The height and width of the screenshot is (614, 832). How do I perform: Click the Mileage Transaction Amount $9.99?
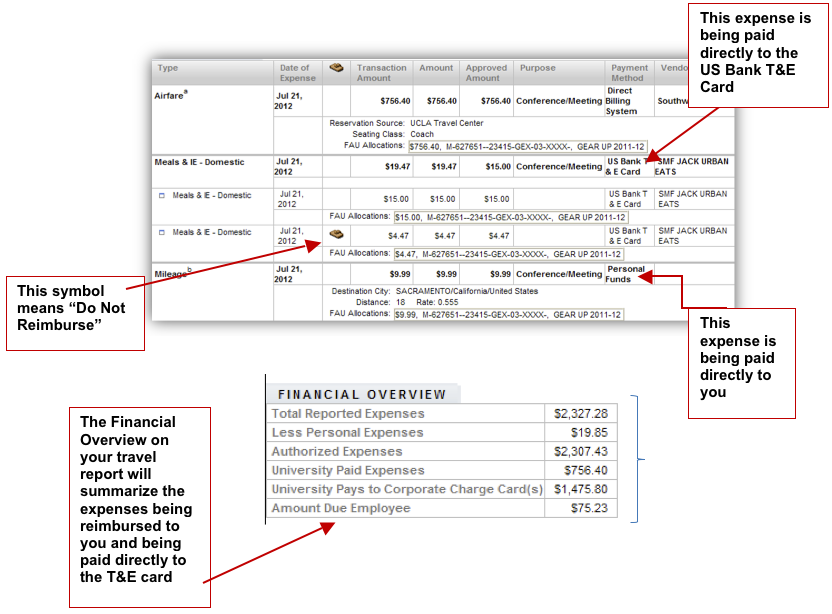pyautogui.click(x=400, y=274)
